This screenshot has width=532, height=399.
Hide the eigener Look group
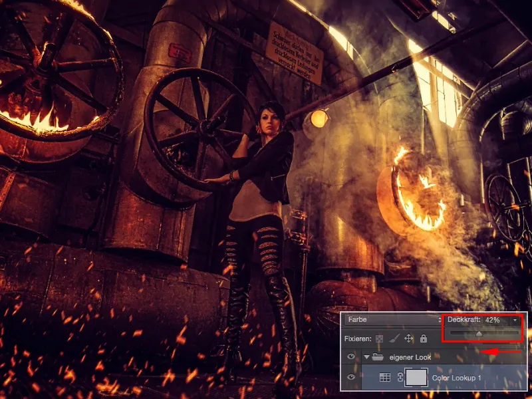click(x=351, y=356)
